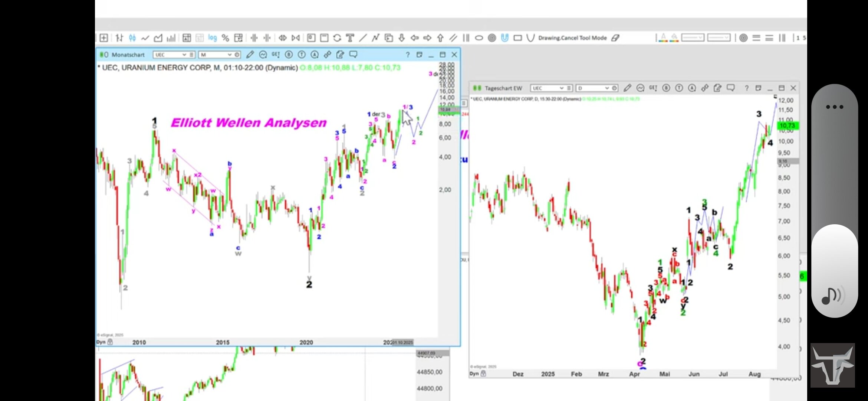Open UEC symbol dropdown in Monatschart
Viewport: 868px width, 401px height.
coord(184,55)
